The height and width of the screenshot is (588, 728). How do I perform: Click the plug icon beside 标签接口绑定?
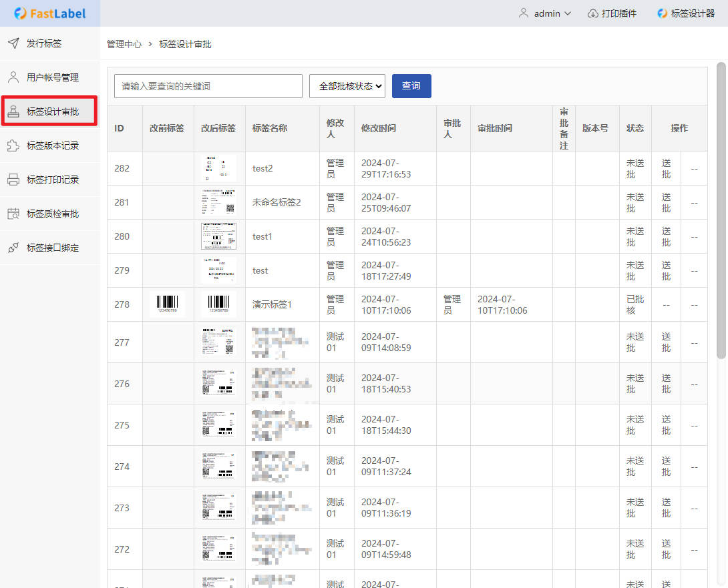tap(13, 248)
